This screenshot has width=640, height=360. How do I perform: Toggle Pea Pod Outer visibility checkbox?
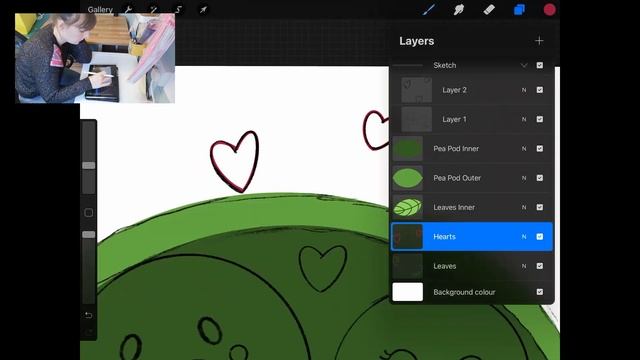[540, 178]
